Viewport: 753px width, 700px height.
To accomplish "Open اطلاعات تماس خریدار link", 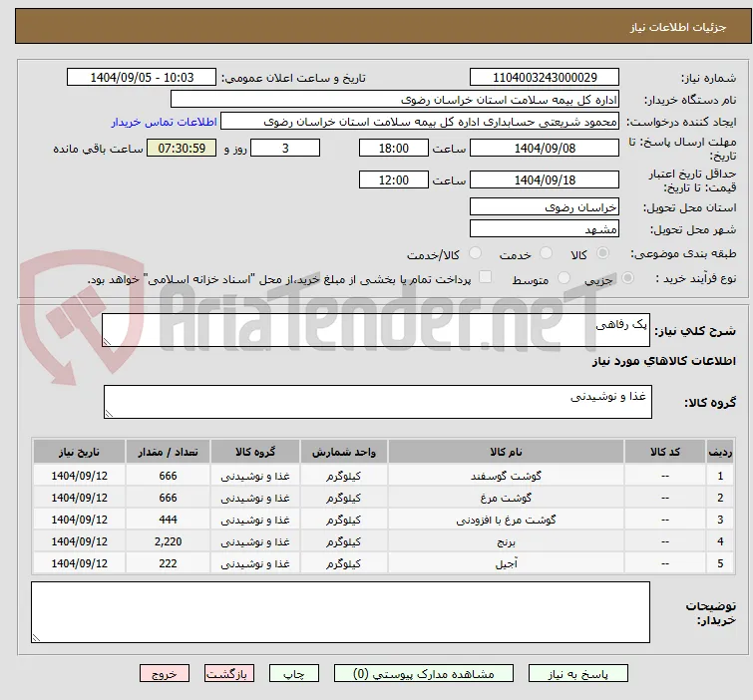I will (x=165, y=122).
